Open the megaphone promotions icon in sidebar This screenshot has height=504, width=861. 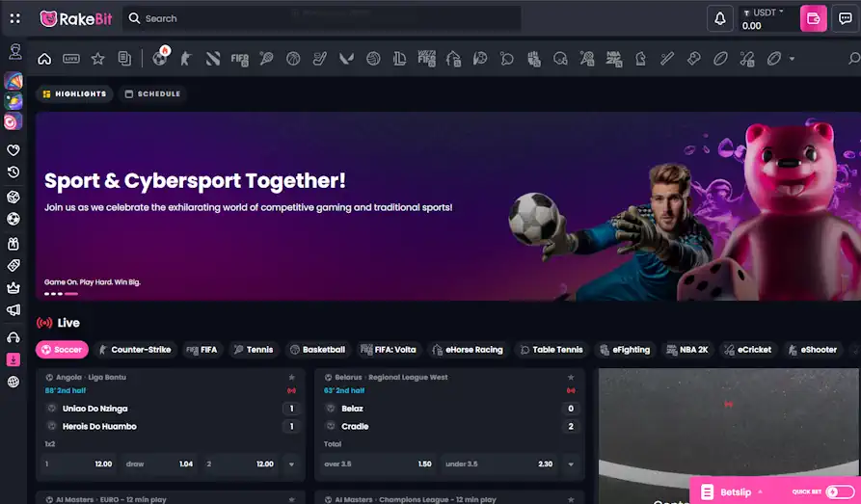[13, 310]
